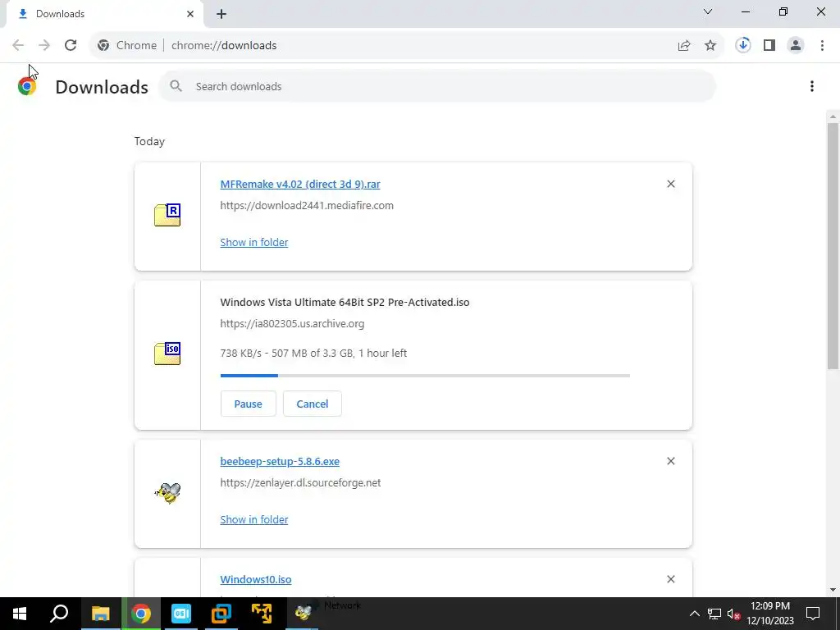Pause the Windows Vista iso download
840x630 pixels.
248,404
